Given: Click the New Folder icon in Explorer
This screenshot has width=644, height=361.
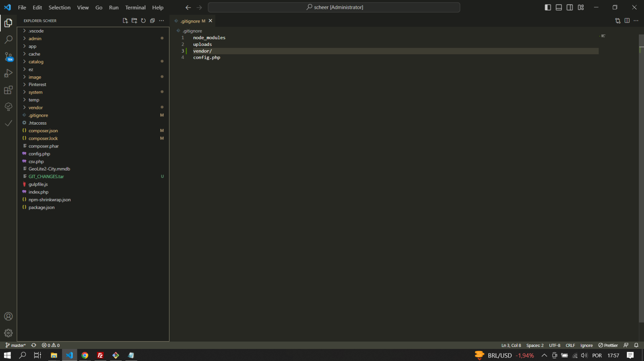Looking at the screenshot, I should pos(134,21).
